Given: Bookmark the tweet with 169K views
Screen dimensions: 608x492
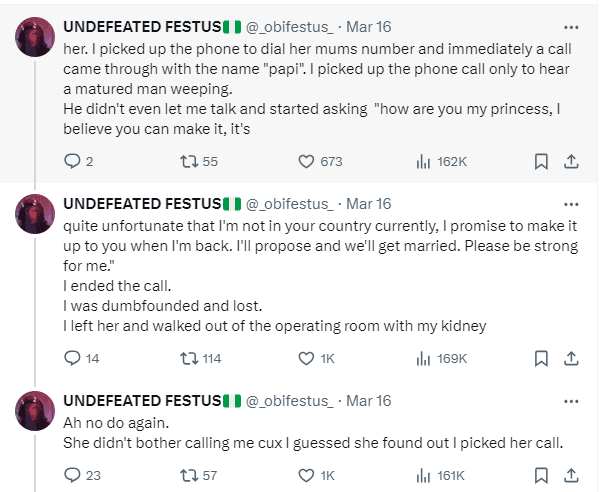Looking at the screenshot, I should click(540, 358).
